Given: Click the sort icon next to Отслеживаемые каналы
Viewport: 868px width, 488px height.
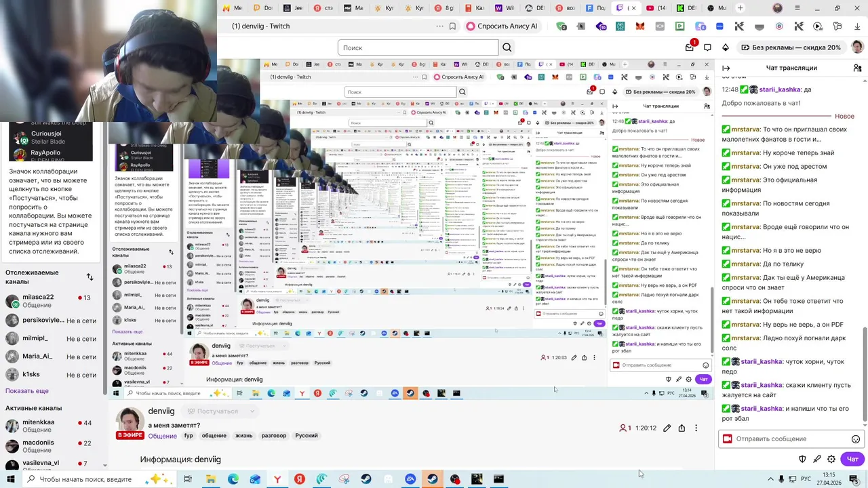Looking at the screenshot, I should point(90,277).
